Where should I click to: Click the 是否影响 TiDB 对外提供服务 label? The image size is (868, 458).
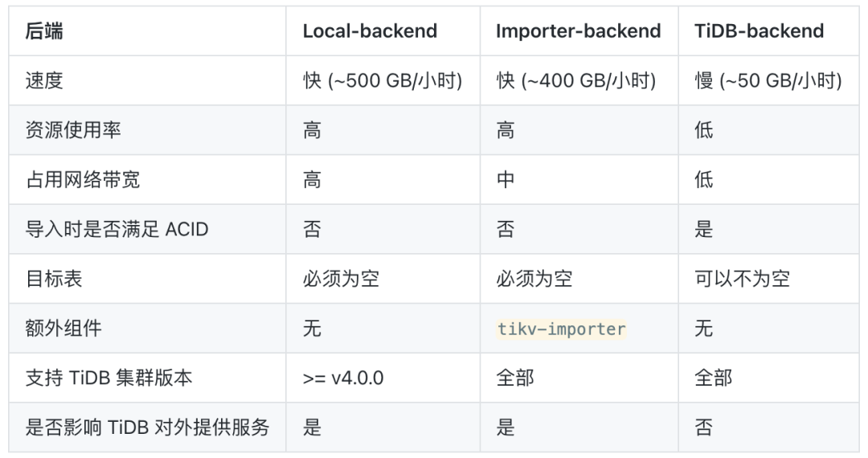coord(147,427)
